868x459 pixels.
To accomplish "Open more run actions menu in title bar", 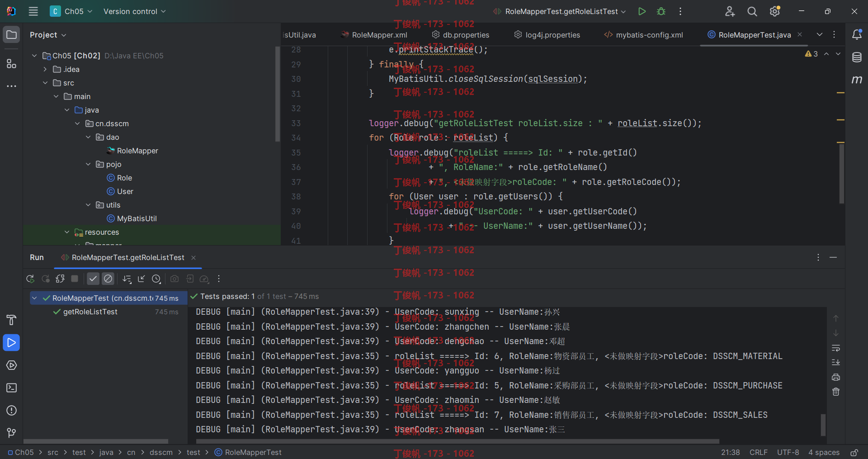I will tap(680, 11).
